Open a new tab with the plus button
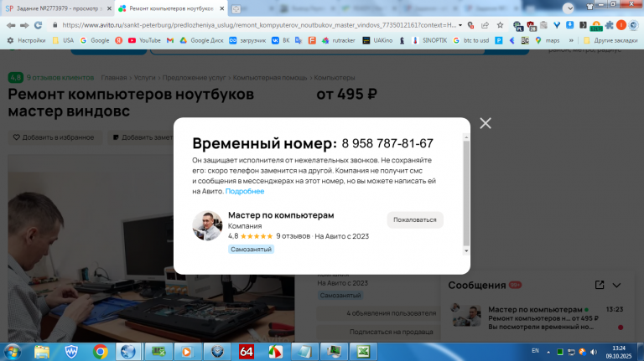This screenshot has height=361, width=644. point(236,8)
